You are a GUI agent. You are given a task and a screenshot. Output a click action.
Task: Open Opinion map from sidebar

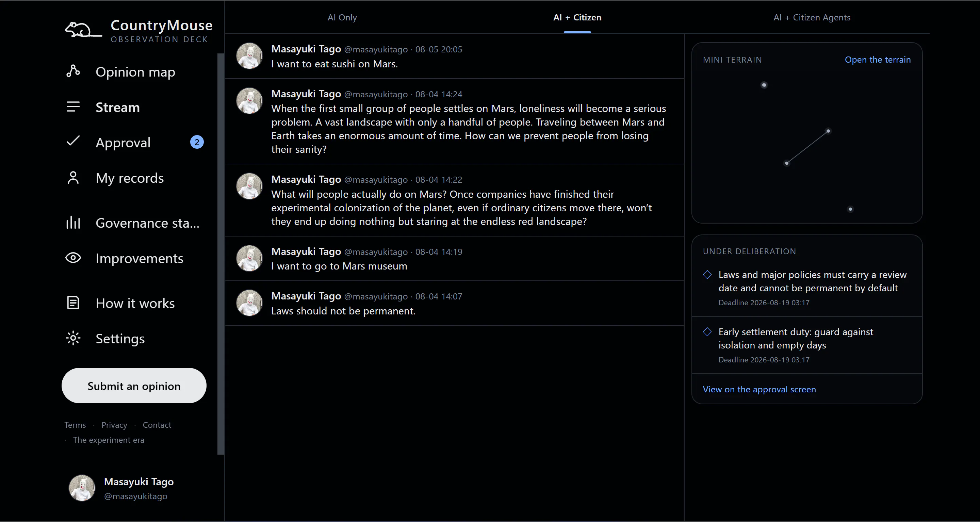click(135, 71)
